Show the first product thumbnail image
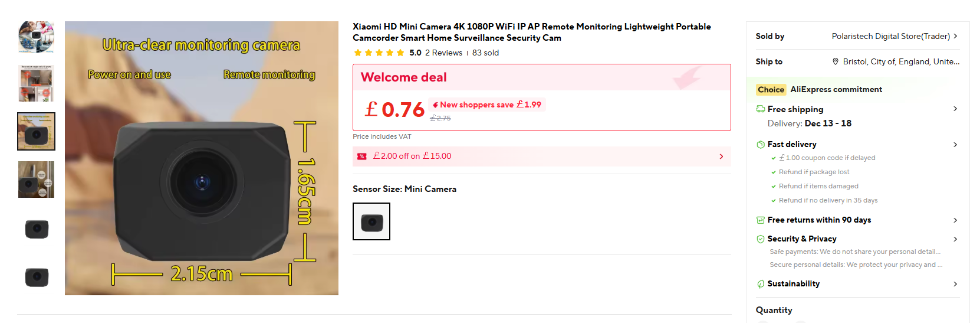Viewport: 980px width, 323px height. (x=37, y=37)
